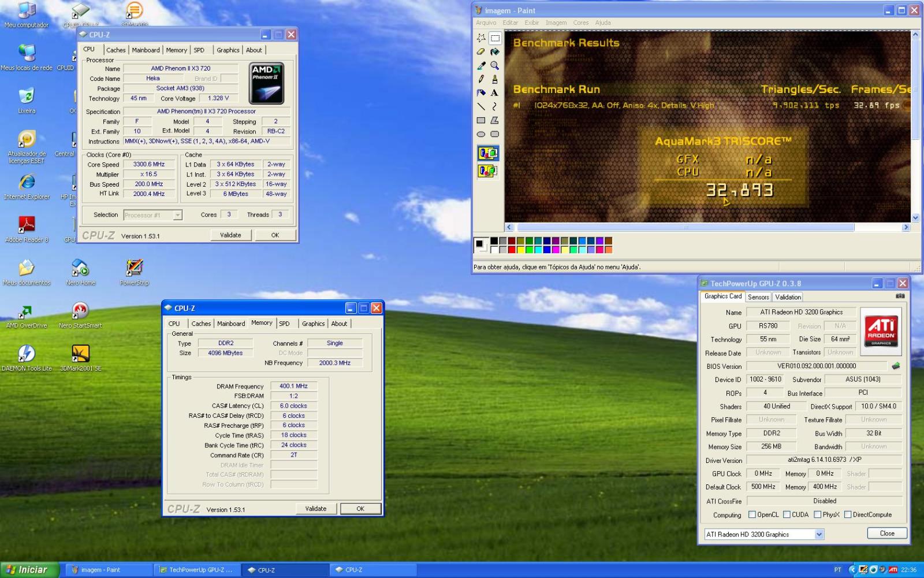Open the Cores menu in Paint
This screenshot has height=578, width=924.
pos(581,23)
